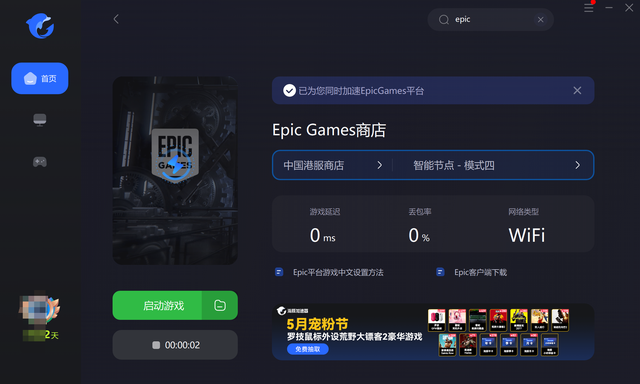Viewport: 640px width, 384px height.
Task: Click the 游戏延迟 0 ms value
Action: point(322,235)
